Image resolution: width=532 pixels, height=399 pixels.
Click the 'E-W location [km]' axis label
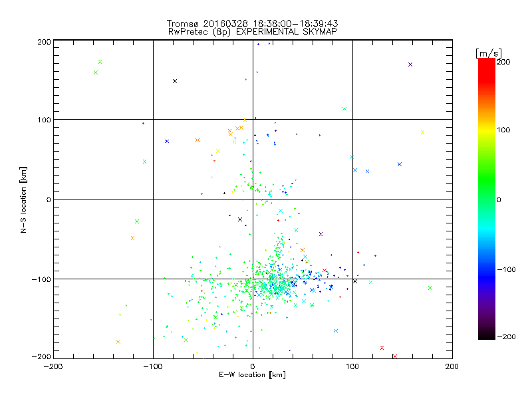click(x=252, y=375)
